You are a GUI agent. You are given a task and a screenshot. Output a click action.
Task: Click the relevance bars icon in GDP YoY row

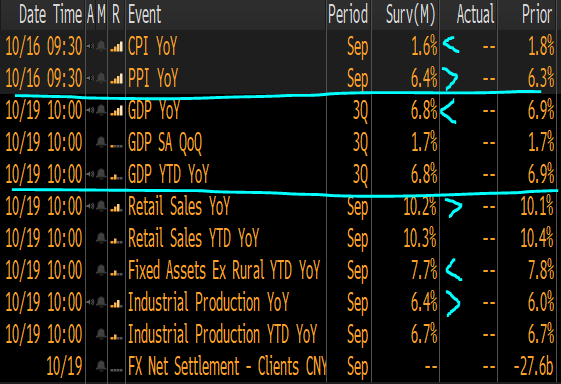[x=116, y=111]
